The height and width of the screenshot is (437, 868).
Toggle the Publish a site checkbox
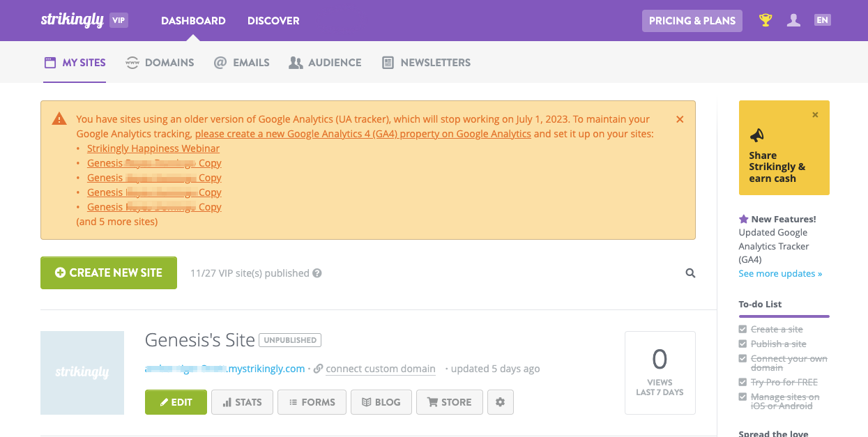(743, 344)
